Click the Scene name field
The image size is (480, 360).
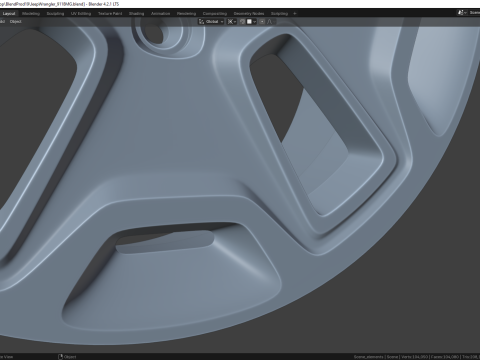474,13
